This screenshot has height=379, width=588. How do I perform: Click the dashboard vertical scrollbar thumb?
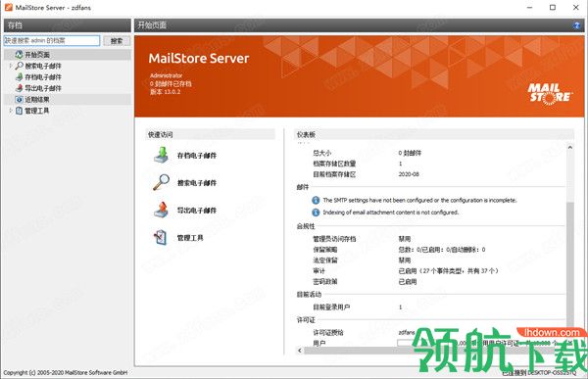[x=570, y=264]
